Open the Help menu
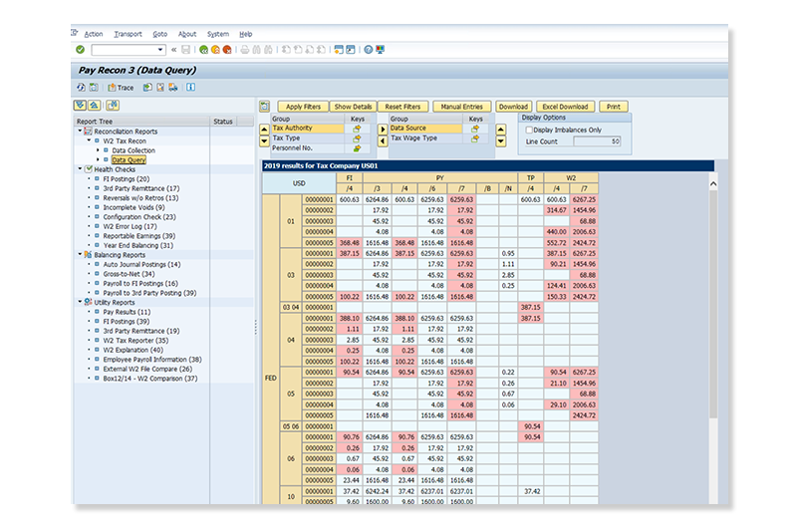 [x=245, y=34]
